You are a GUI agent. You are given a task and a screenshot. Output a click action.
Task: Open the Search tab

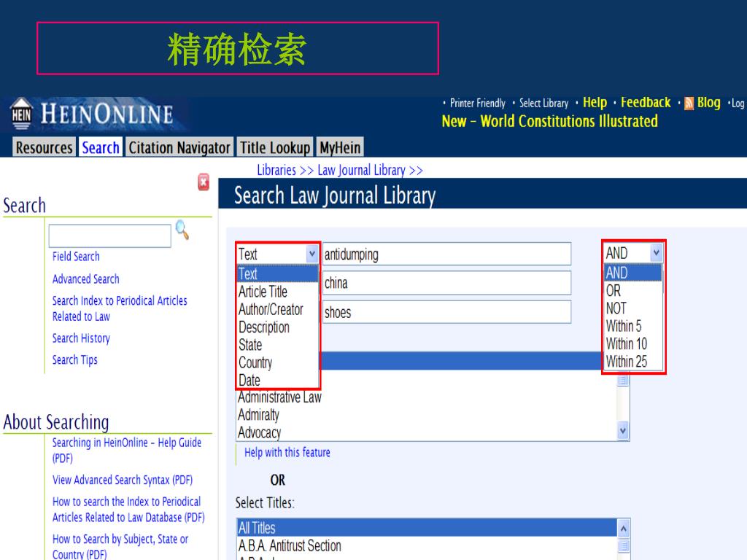coord(101,147)
